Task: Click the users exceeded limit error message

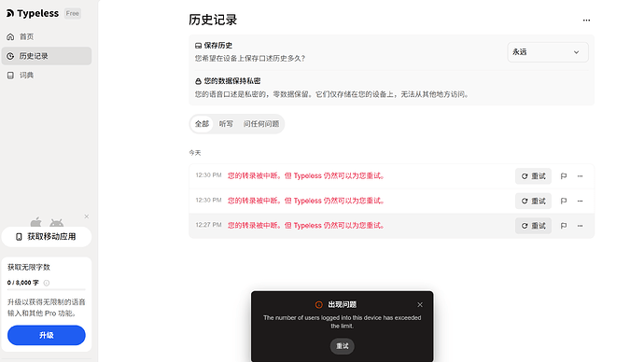Action: [343, 322]
